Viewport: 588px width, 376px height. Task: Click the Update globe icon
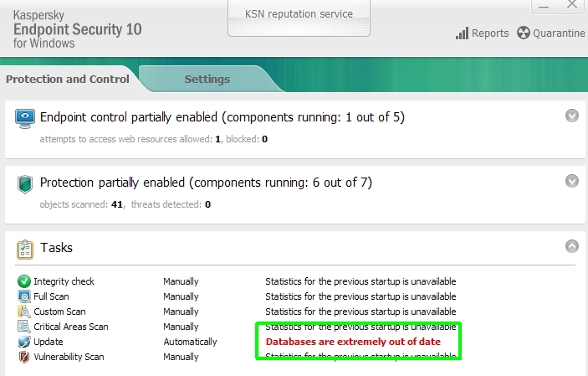coord(24,342)
